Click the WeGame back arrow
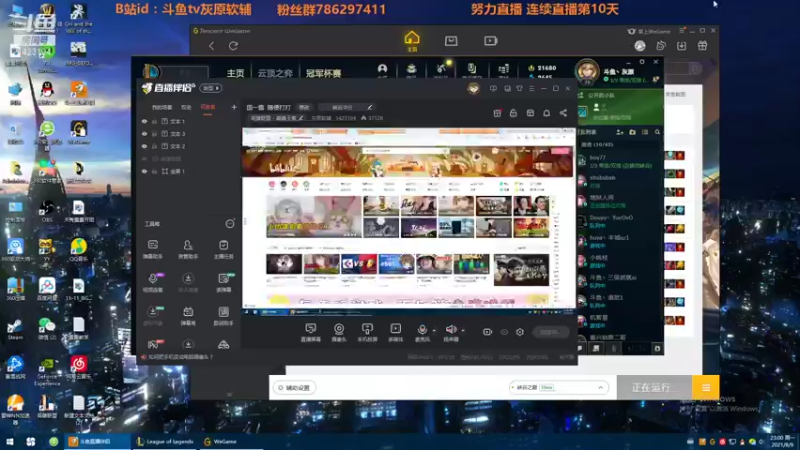The height and width of the screenshot is (450, 800). point(212,45)
